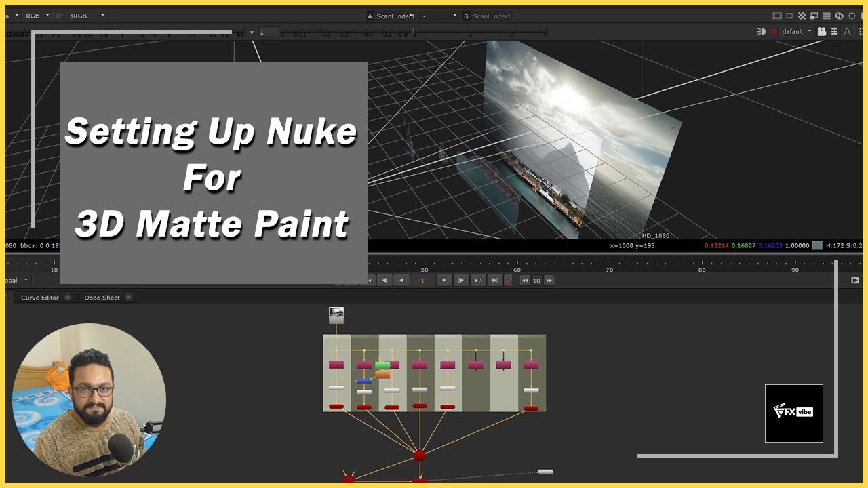868x488 pixels.
Task: Click the gain slider left of Y
Action: click(x=125, y=33)
